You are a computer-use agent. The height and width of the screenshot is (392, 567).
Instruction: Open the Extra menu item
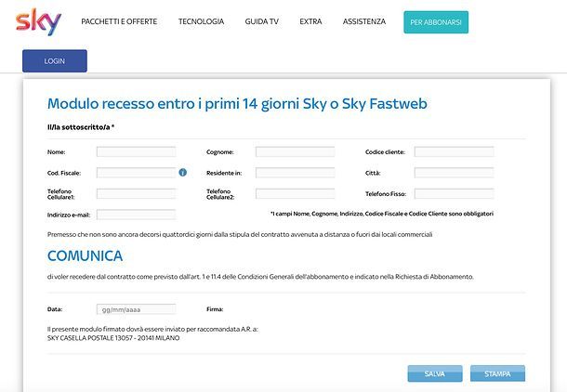point(310,21)
